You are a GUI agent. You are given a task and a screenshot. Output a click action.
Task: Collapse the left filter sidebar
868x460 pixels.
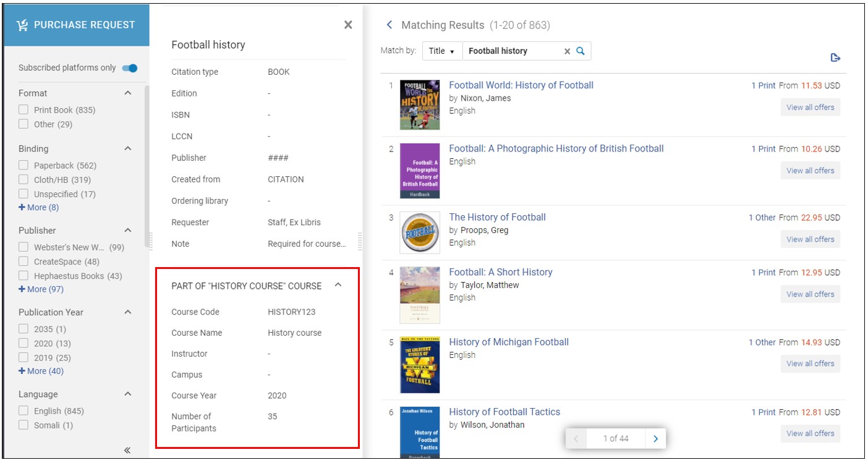pyautogui.click(x=127, y=450)
